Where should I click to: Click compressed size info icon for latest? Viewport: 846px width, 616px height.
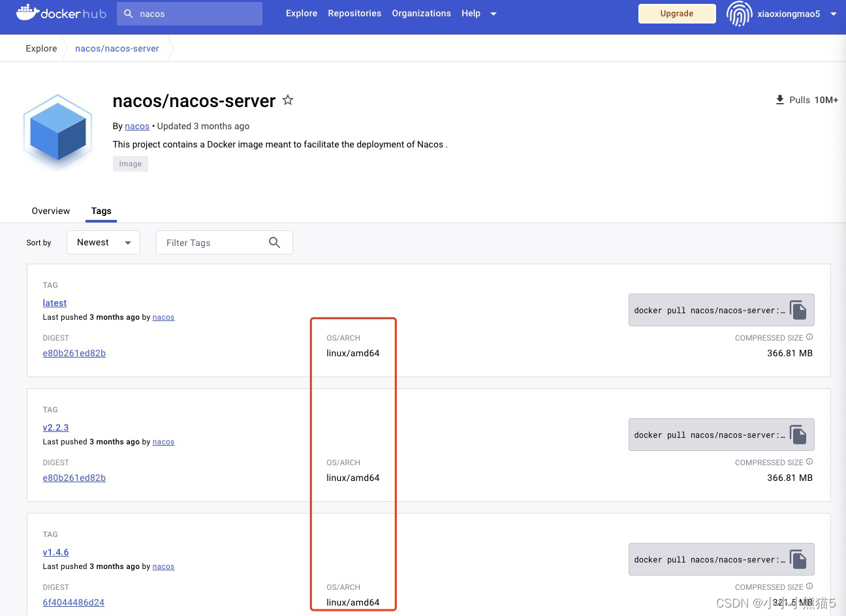click(809, 337)
